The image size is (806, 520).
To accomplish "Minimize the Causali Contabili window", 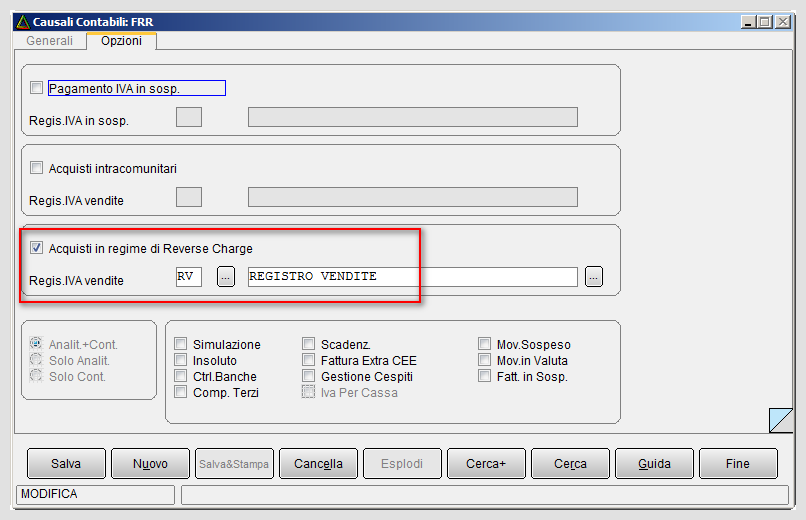I will (748, 22).
